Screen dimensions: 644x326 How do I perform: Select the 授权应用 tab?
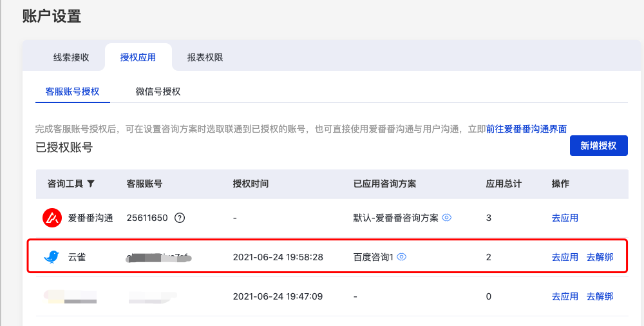click(138, 57)
